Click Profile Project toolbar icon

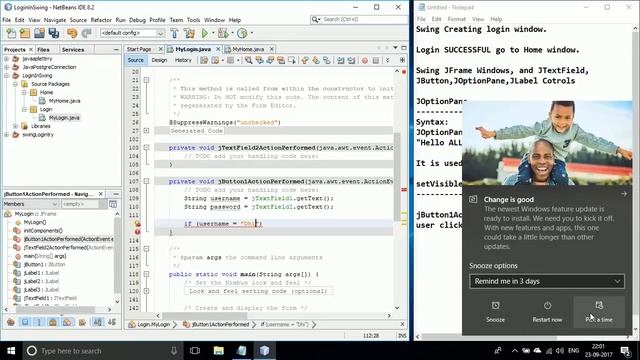[242, 33]
